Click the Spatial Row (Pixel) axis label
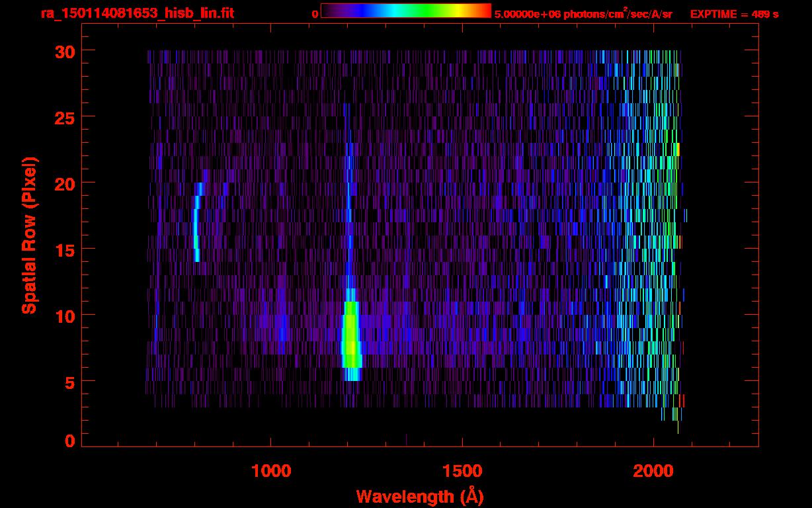 (29, 235)
